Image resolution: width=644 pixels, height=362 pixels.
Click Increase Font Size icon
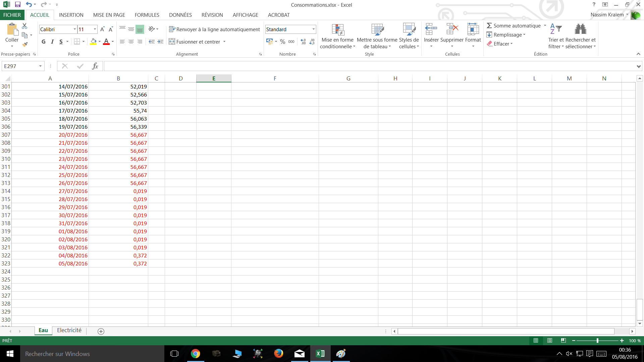(x=102, y=29)
